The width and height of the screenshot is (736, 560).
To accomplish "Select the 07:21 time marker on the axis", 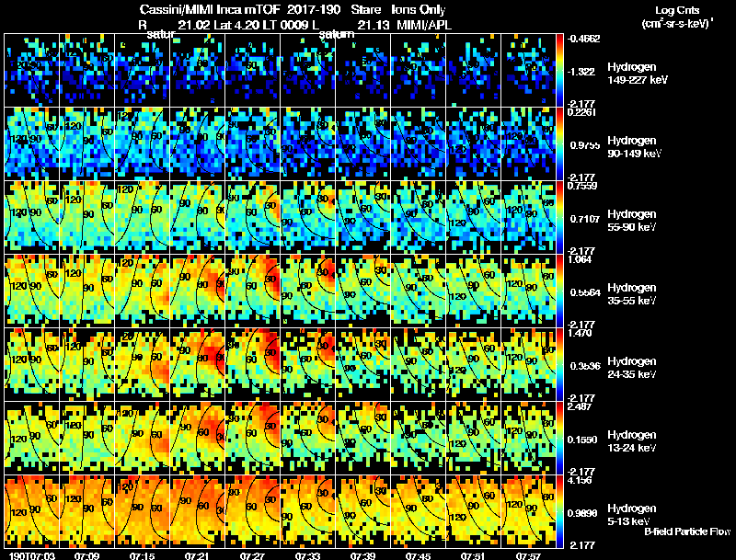I will pyautogui.click(x=197, y=555).
